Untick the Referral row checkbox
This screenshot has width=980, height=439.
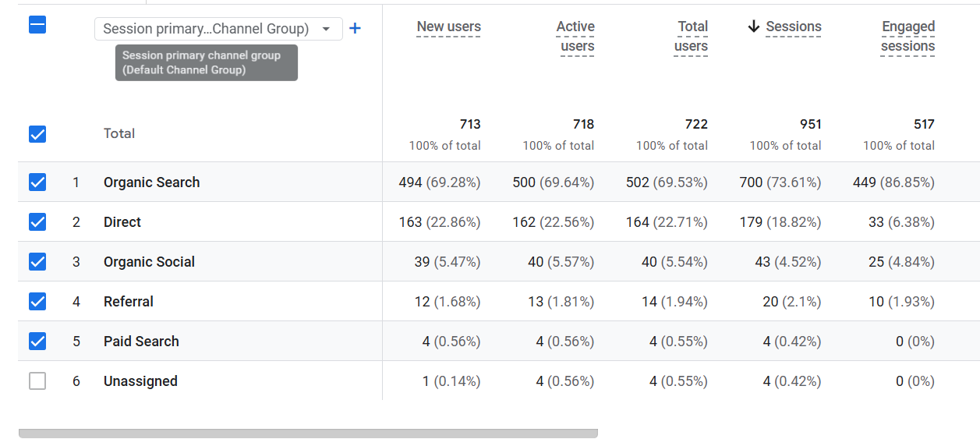(x=37, y=302)
